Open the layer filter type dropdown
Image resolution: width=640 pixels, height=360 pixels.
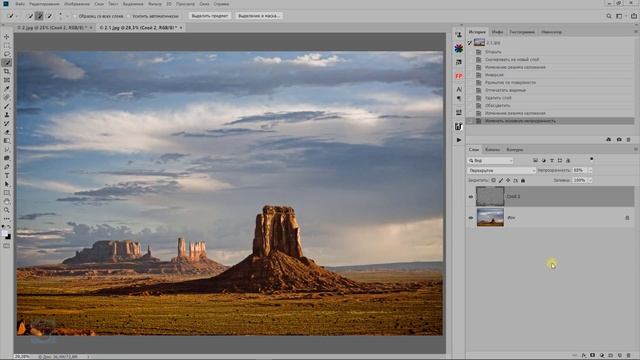pyautogui.click(x=490, y=160)
